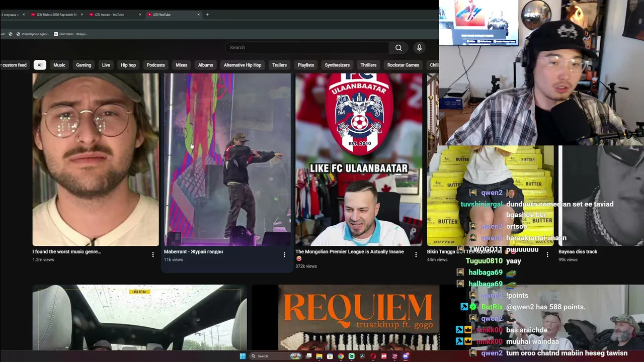Filter the feed by Synthesizers
The height and width of the screenshot is (362, 644).
point(337,65)
